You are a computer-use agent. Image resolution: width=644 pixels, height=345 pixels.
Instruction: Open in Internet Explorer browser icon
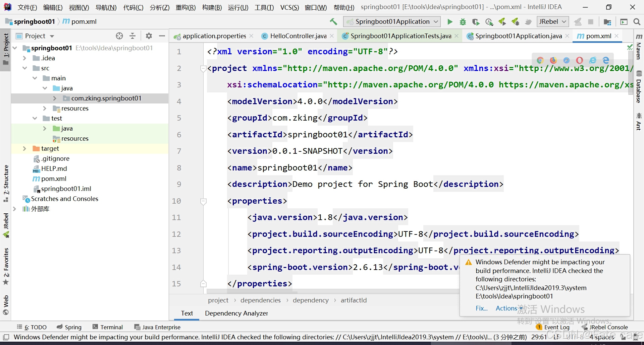593,60
